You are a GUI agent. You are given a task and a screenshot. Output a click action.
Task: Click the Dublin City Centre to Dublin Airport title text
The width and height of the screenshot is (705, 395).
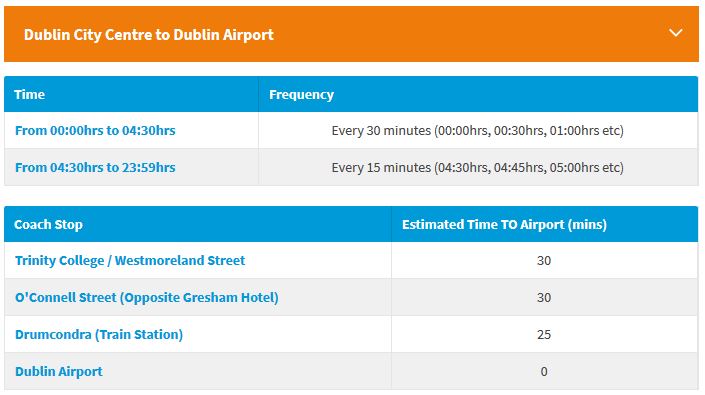tap(149, 35)
